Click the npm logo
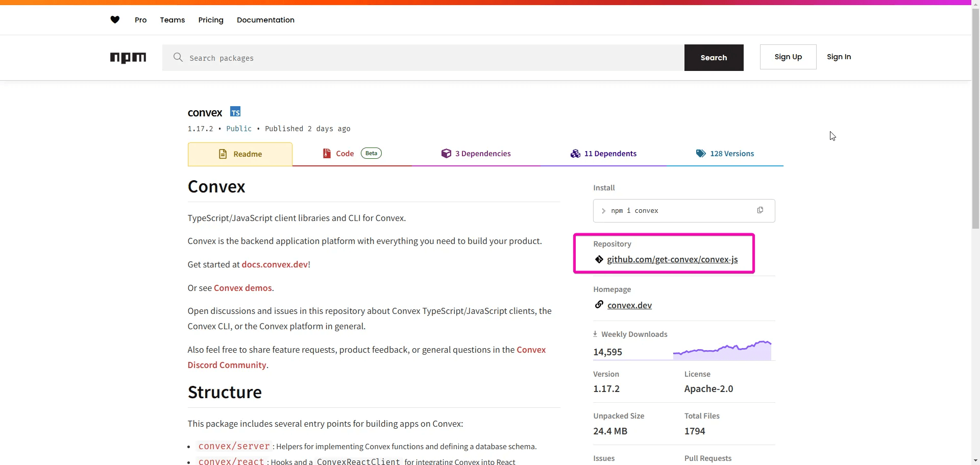980x465 pixels. 128,58
